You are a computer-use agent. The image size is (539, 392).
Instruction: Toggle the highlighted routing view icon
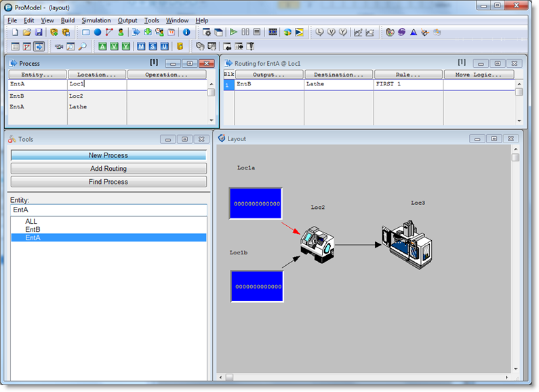coord(39,46)
